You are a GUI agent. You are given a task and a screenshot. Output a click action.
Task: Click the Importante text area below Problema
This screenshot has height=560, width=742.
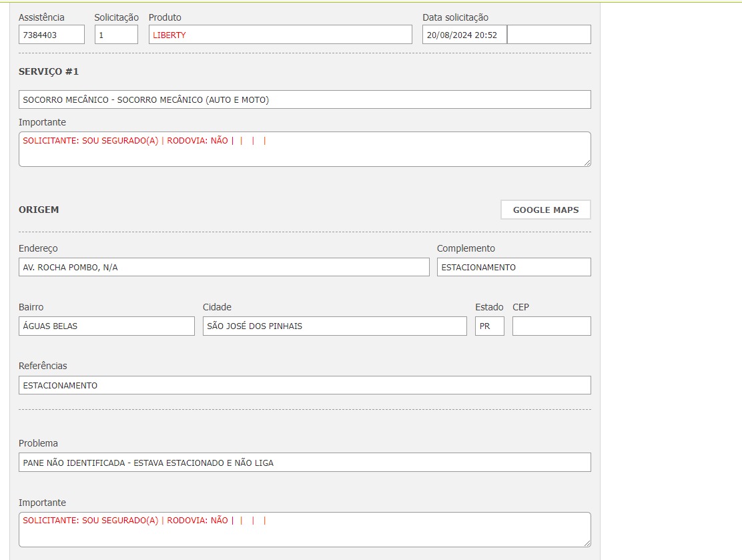[304, 530]
